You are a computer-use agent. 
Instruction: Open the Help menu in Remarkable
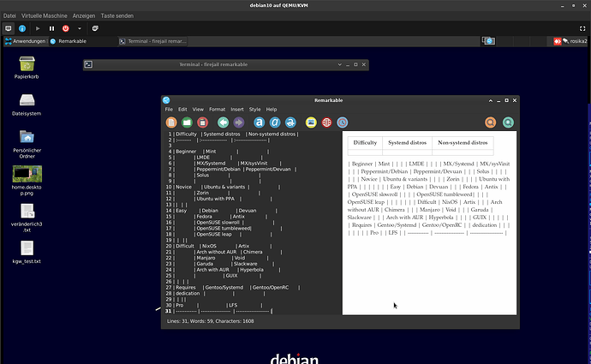272,110
